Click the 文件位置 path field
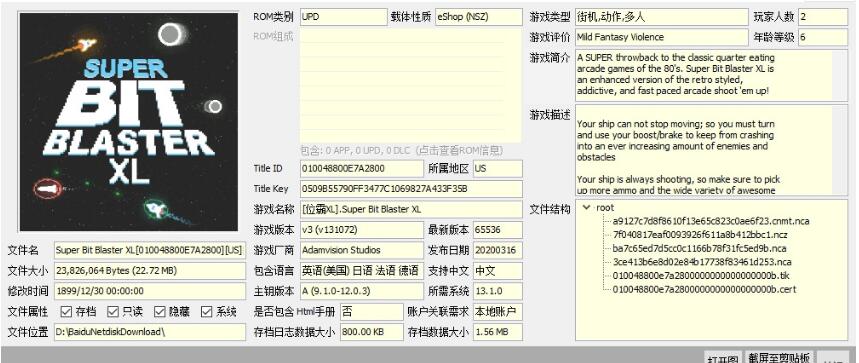Image resolution: width=859 pixels, height=363 pixels. click(150, 332)
